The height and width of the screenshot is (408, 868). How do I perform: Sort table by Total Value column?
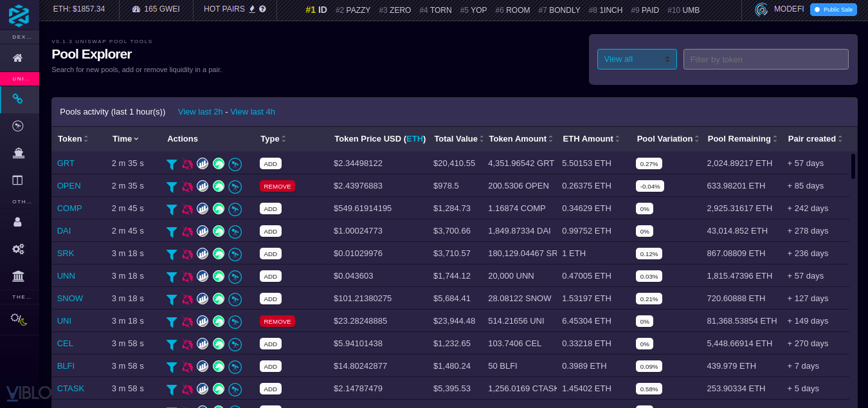(459, 138)
